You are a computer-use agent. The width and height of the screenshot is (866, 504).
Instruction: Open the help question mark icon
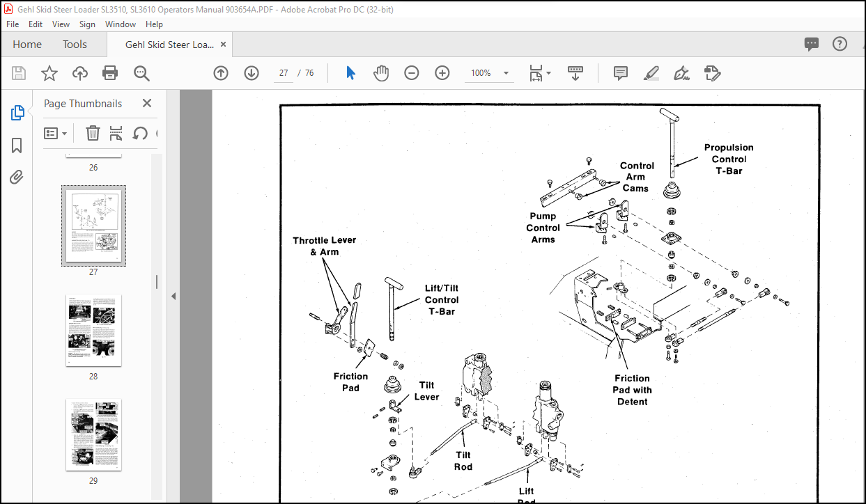pyautogui.click(x=840, y=44)
